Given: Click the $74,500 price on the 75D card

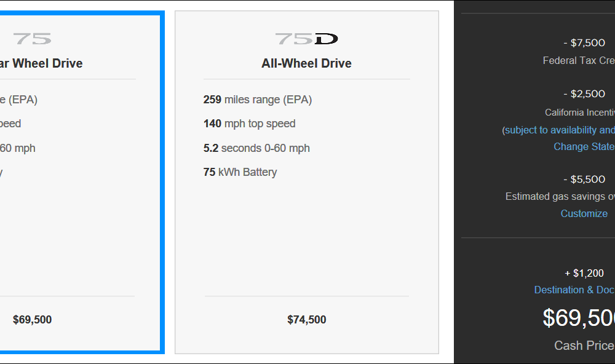Looking at the screenshot, I should pos(307,320).
